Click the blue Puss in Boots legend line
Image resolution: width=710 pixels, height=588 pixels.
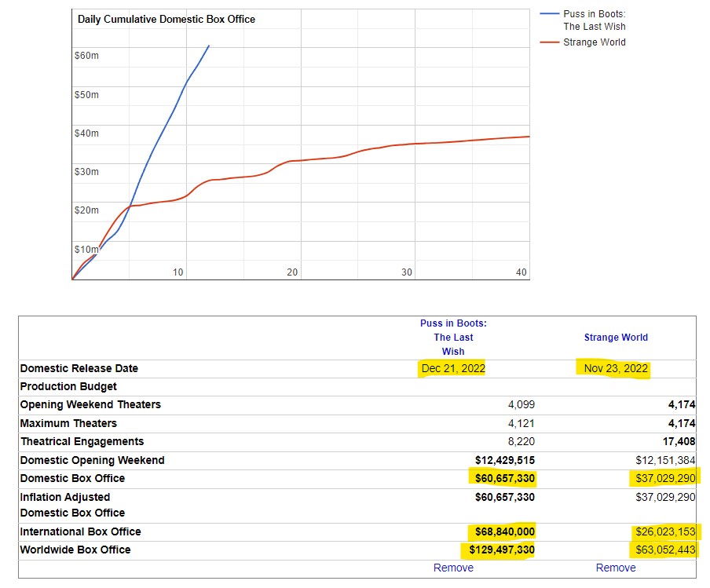point(549,14)
